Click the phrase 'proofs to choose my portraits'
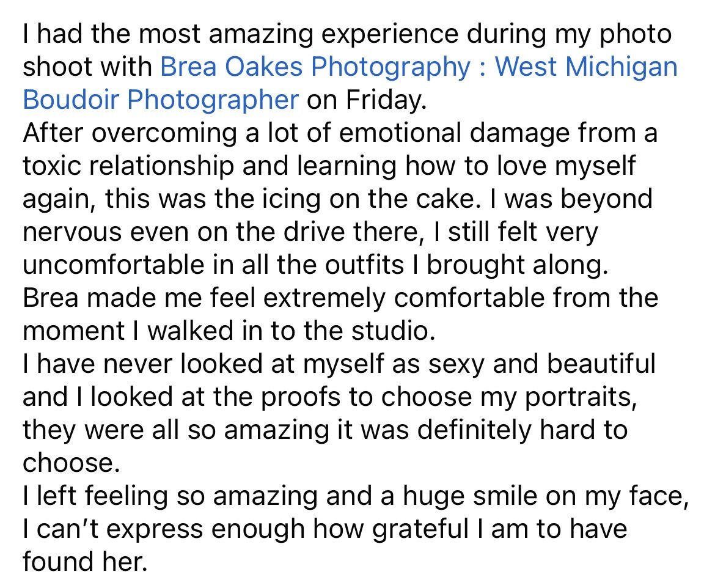This screenshot has width=715, height=588. pyautogui.click(x=446, y=397)
